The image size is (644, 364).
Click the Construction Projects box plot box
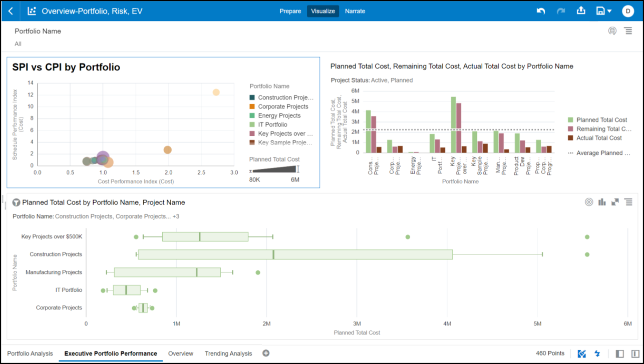pyautogui.click(x=295, y=254)
